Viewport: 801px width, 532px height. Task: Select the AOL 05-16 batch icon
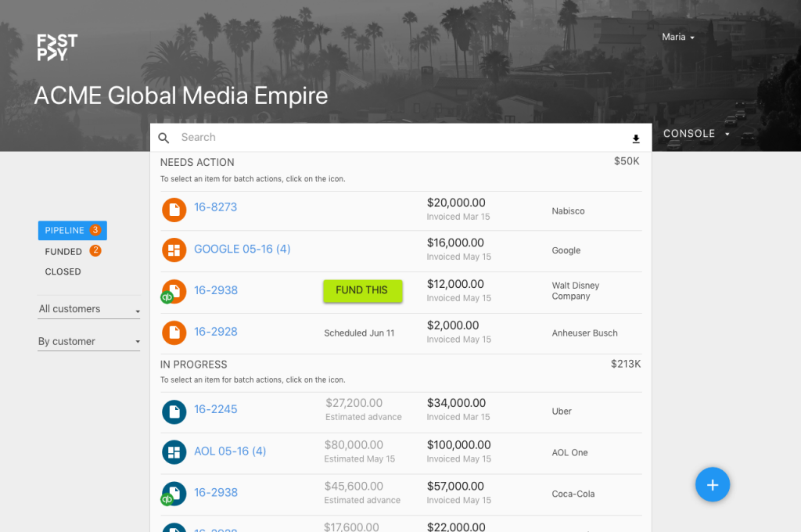[x=174, y=452]
